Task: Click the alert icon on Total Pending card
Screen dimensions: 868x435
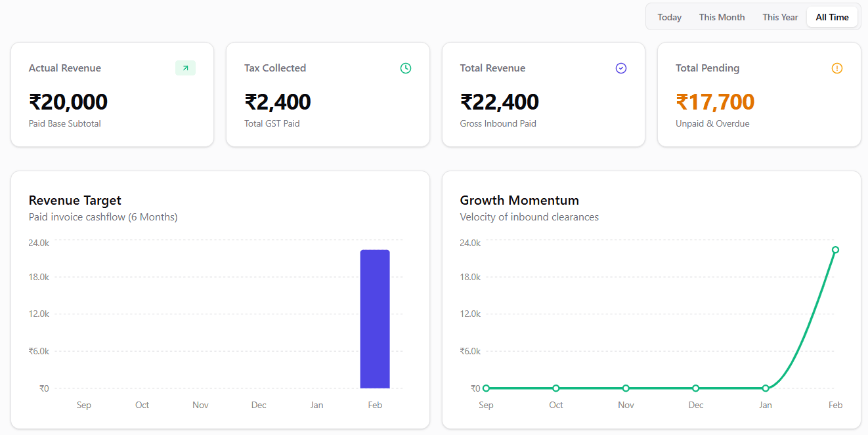Action: tap(836, 68)
